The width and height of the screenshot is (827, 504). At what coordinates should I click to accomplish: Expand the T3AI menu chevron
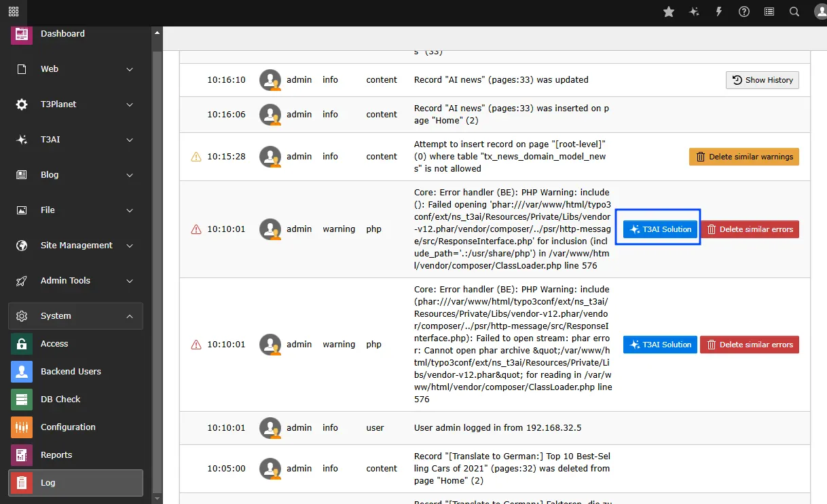click(130, 140)
